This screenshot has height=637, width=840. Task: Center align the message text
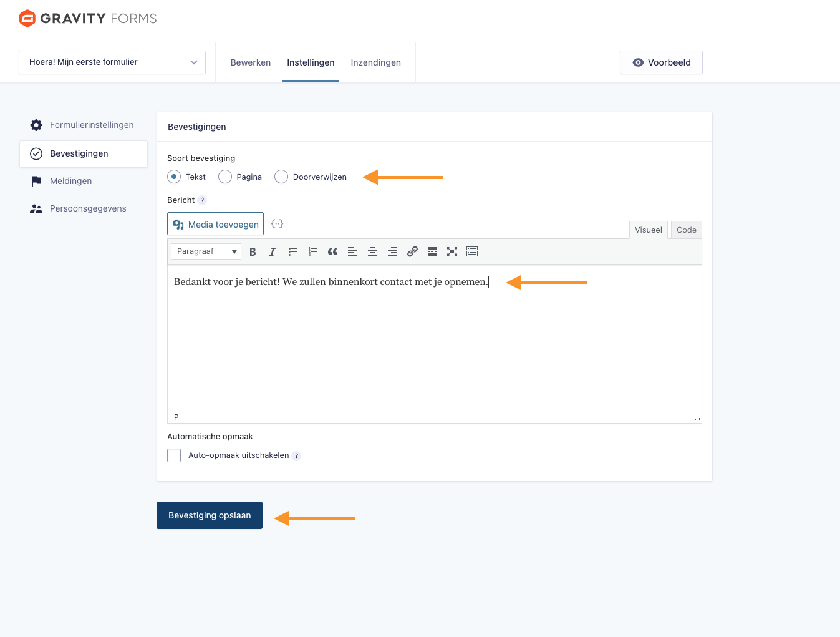(x=372, y=251)
